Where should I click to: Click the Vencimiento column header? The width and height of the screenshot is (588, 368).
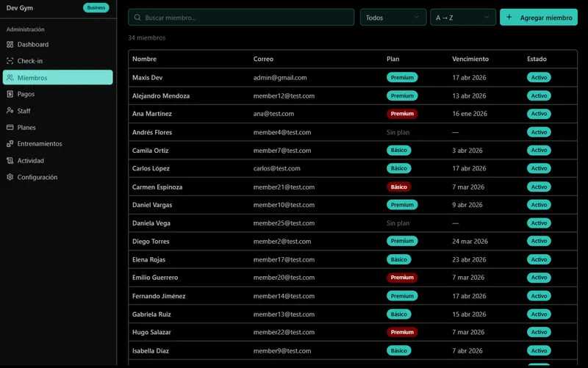click(x=470, y=59)
